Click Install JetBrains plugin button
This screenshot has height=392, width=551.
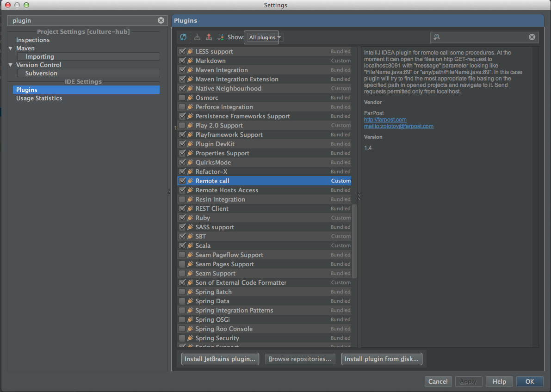click(x=220, y=359)
